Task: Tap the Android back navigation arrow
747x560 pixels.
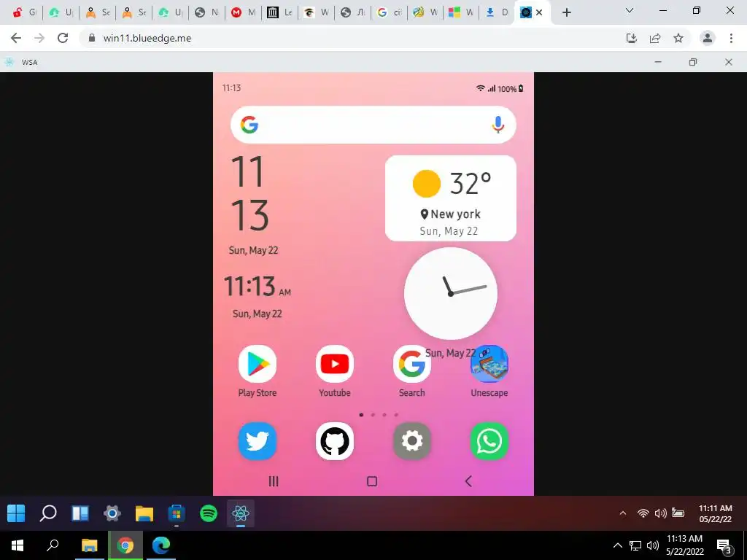Action: pyautogui.click(x=468, y=481)
